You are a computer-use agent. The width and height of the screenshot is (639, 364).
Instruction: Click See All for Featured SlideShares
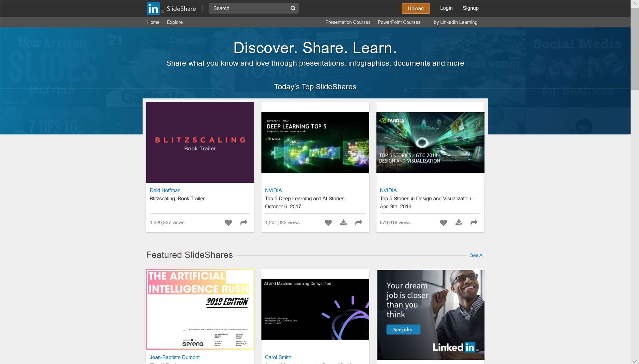click(x=477, y=255)
